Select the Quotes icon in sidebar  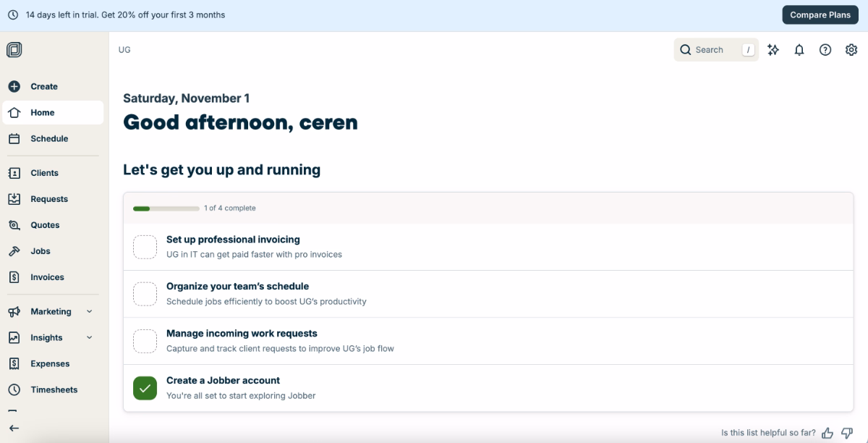coord(14,224)
